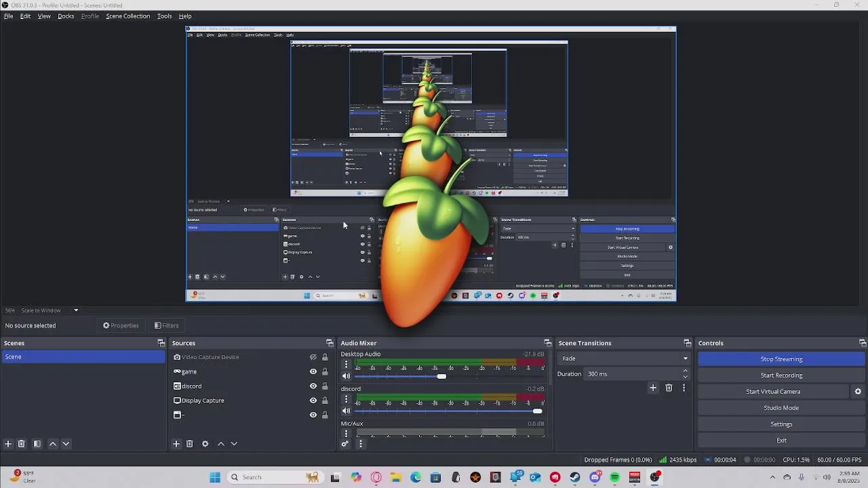Add a new scene with plus icon

point(8,444)
